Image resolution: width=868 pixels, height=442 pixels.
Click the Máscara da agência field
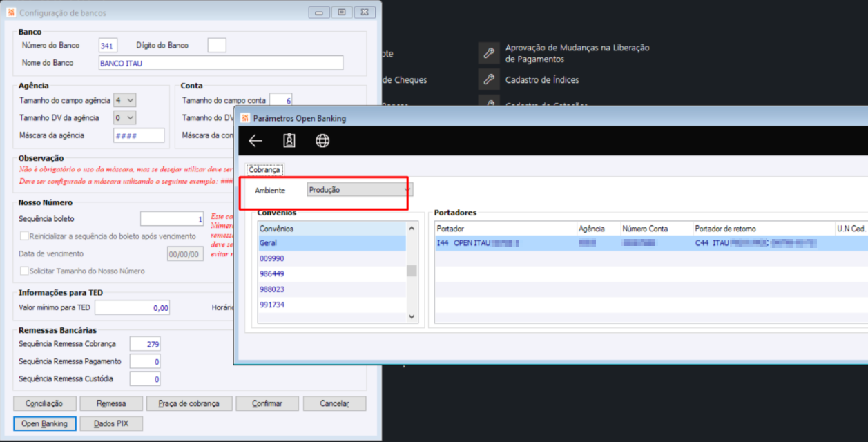(139, 135)
